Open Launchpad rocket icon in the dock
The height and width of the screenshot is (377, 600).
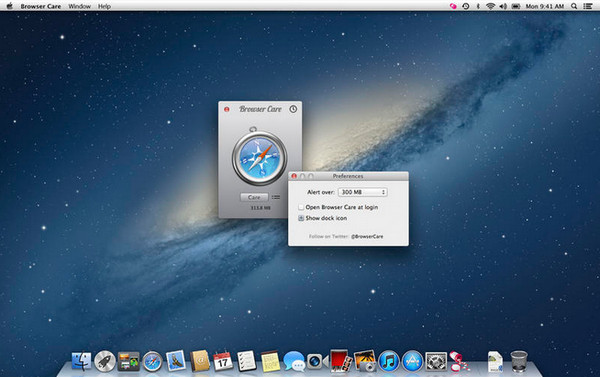(x=105, y=361)
